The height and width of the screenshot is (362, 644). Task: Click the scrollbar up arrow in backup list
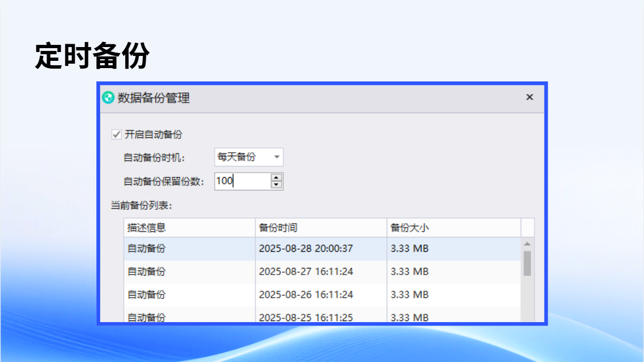[527, 244]
